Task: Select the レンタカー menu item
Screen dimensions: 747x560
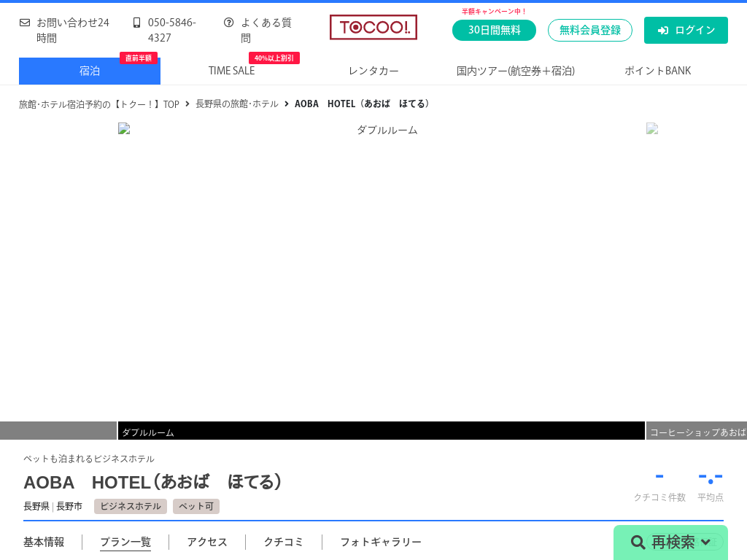Action: (373, 71)
